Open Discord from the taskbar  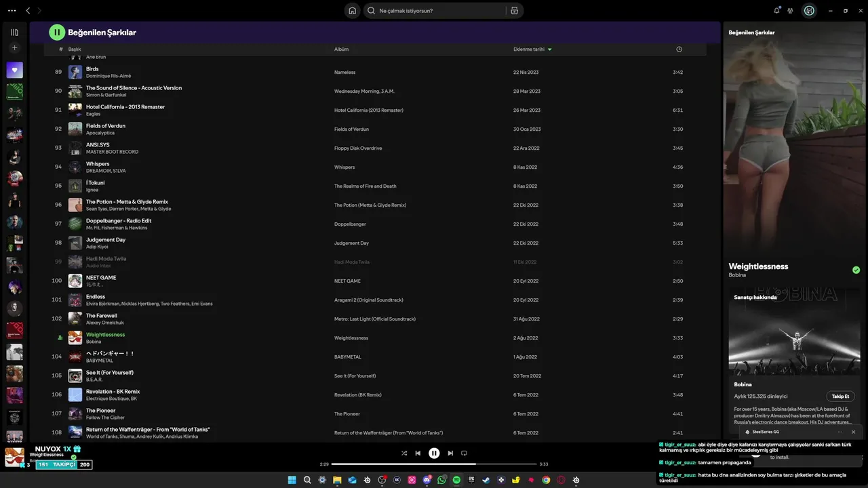click(x=427, y=480)
